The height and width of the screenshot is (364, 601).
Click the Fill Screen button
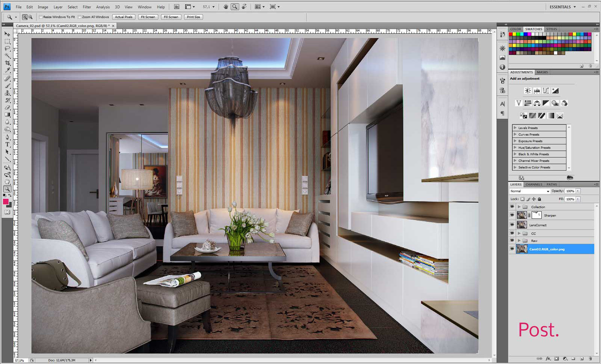pyautogui.click(x=171, y=17)
